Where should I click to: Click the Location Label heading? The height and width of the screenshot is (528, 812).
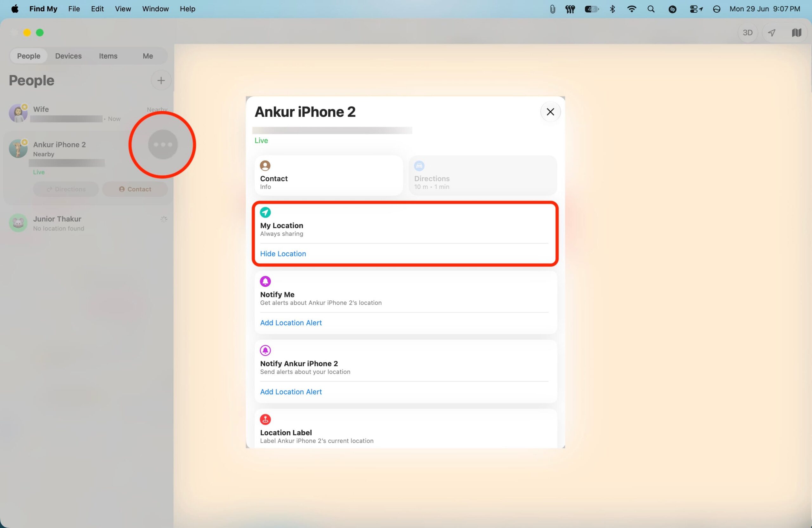(286, 433)
